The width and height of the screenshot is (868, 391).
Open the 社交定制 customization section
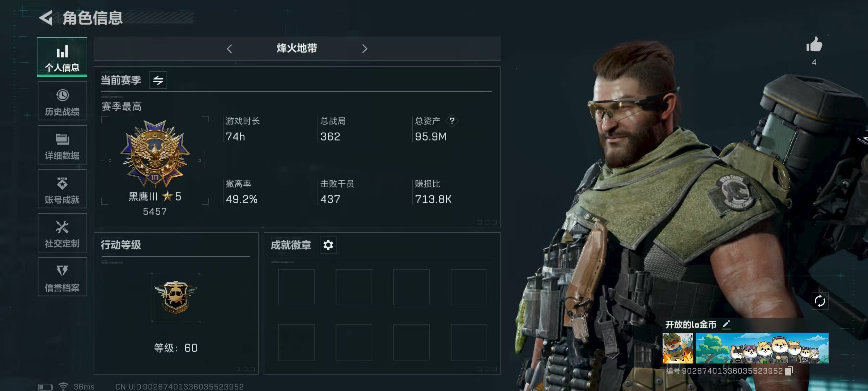[62, 233]
